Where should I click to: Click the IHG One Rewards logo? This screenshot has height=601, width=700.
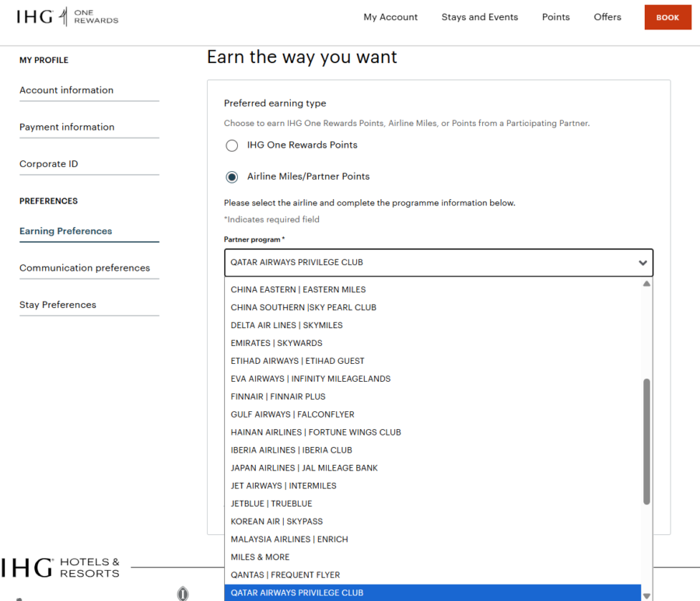68,17
